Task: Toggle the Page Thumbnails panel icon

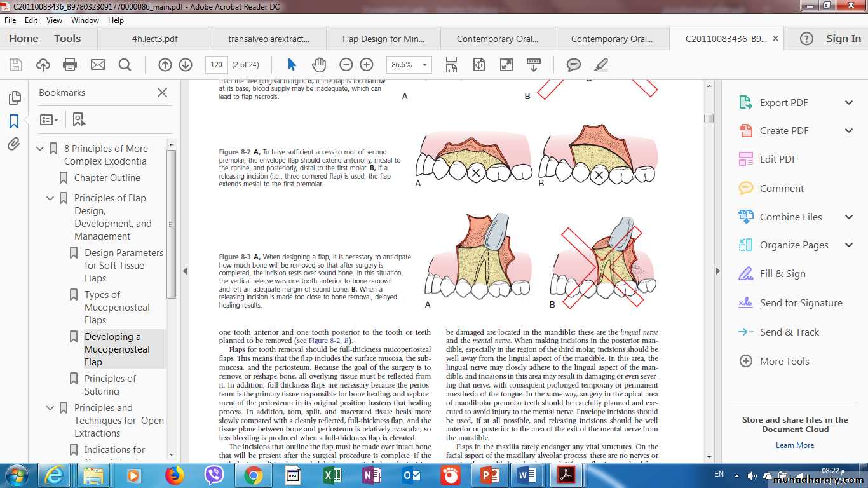Action: point(14,98)
